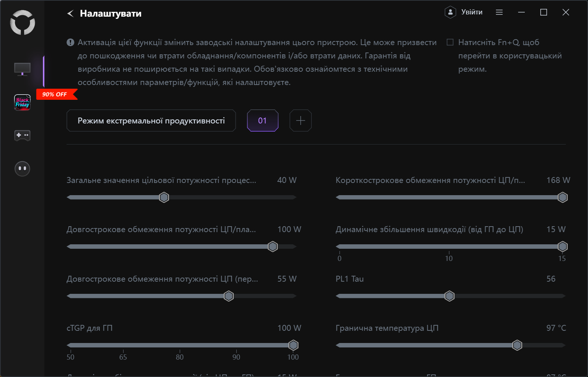Click the round face icon in sidebar
This screenshot has width=588, height=377.
point(22,169)
